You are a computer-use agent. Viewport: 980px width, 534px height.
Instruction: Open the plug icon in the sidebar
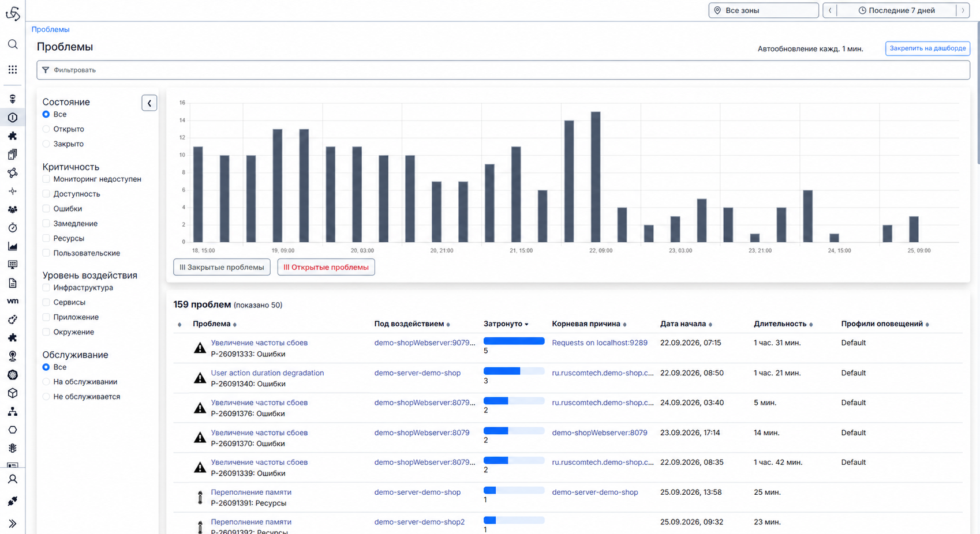pos(13,501)
